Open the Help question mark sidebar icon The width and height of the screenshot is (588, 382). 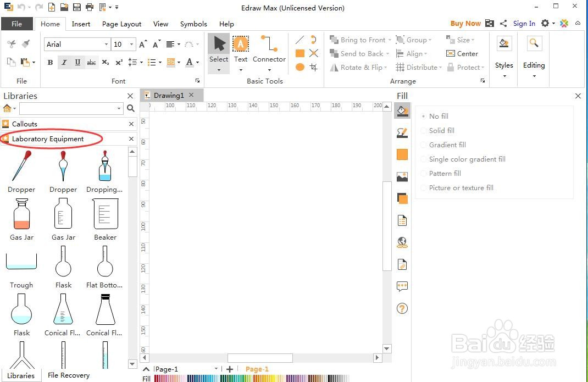(x=402, y=308)
